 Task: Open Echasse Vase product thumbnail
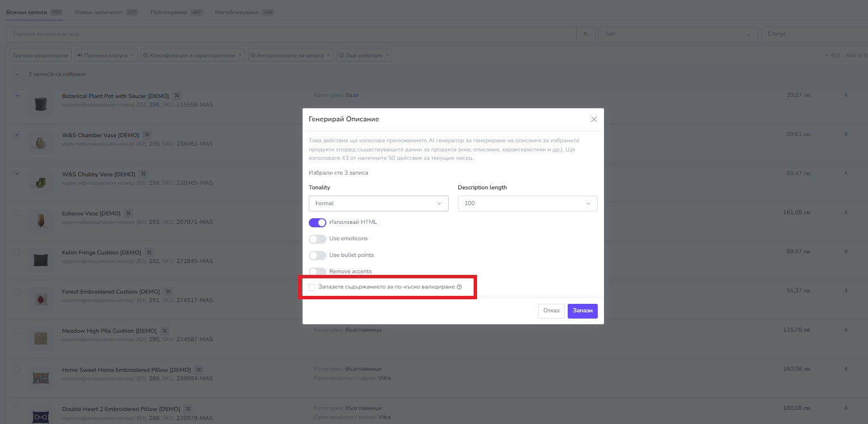point(40,221)
